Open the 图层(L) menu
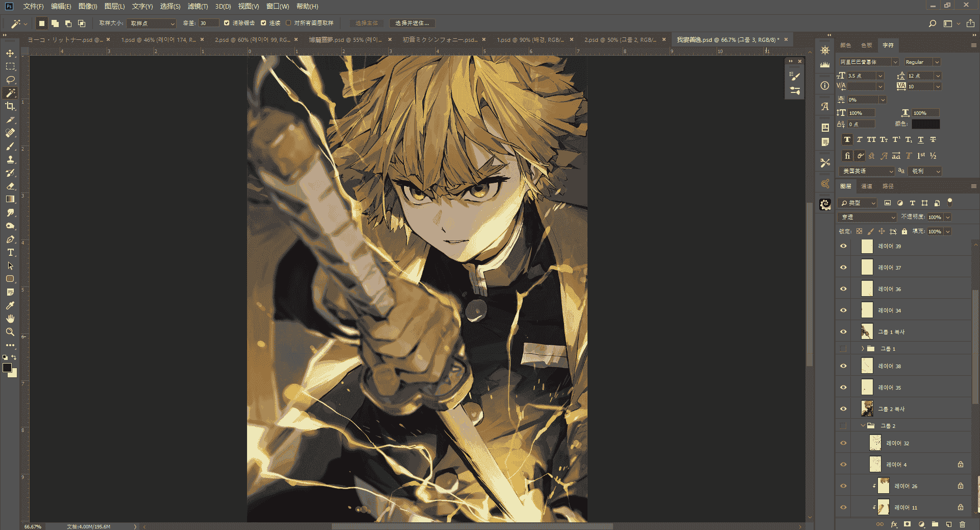The height and width of the screenshot is (530, 980). coord(114,6)
